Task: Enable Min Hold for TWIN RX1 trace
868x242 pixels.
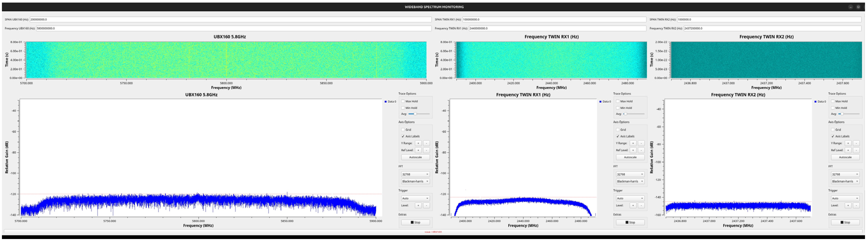Action: coord(618,108)
